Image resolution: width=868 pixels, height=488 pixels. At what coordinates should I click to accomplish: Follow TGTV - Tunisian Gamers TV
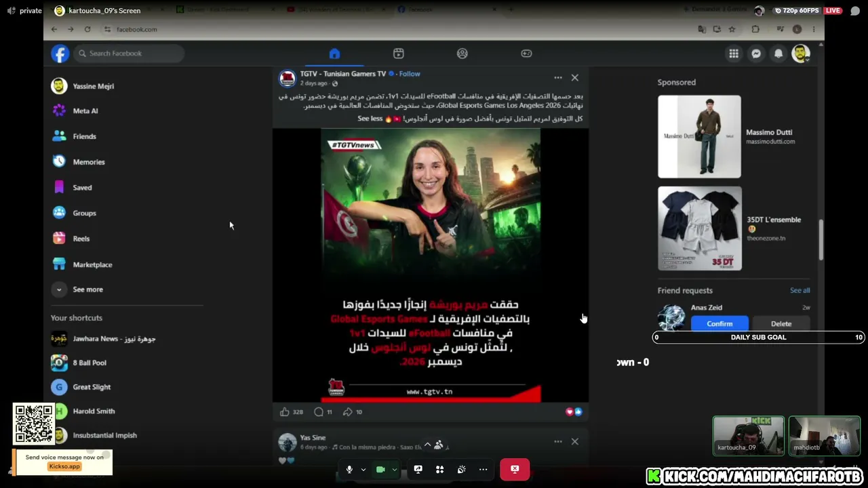click(x=410, y=74)
